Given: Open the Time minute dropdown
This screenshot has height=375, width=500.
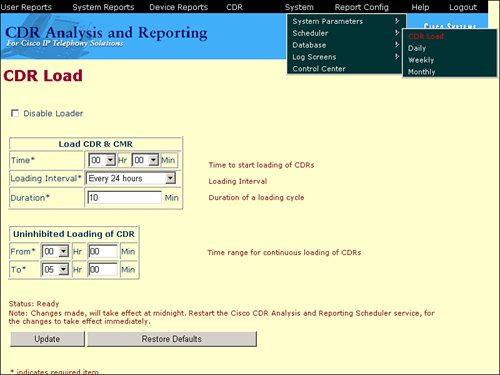Looking at the screenshot, I should click(145, 160).
